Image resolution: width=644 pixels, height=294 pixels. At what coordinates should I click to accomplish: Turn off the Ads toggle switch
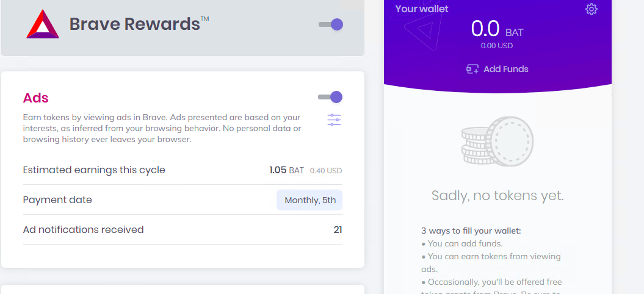pyautogui.click(x=330, y=97)
